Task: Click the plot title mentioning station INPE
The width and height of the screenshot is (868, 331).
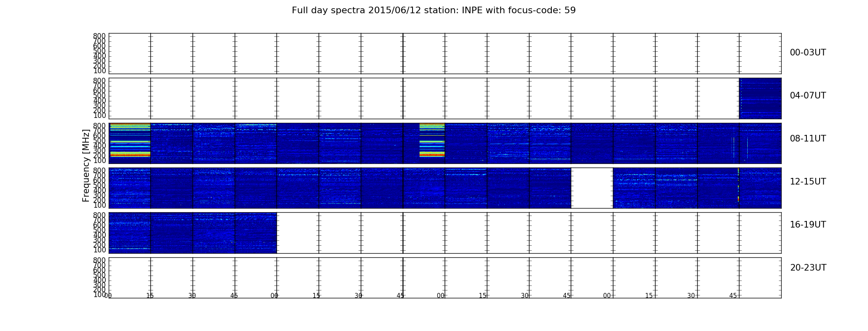Action: coord(434,10)
